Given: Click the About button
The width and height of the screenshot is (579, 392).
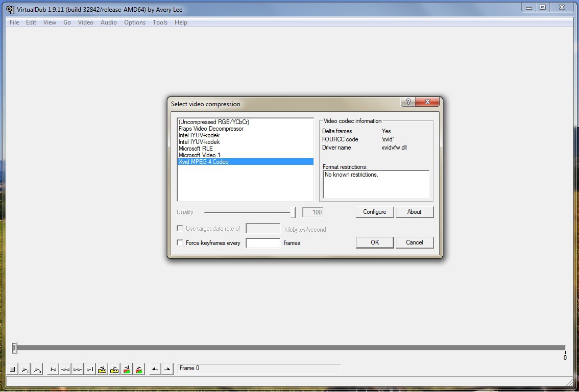Looking at the screenshot, I should click(x=414, y=212).
